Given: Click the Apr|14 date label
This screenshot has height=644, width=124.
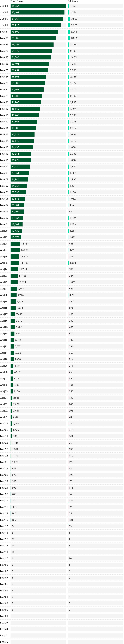Looking at the screenshot, I should click(4, 333).
